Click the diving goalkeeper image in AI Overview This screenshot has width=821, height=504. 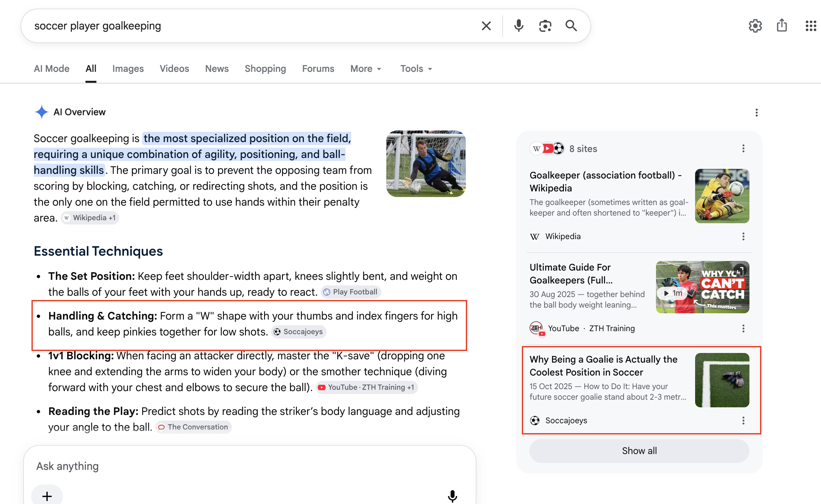pos(426,164)
